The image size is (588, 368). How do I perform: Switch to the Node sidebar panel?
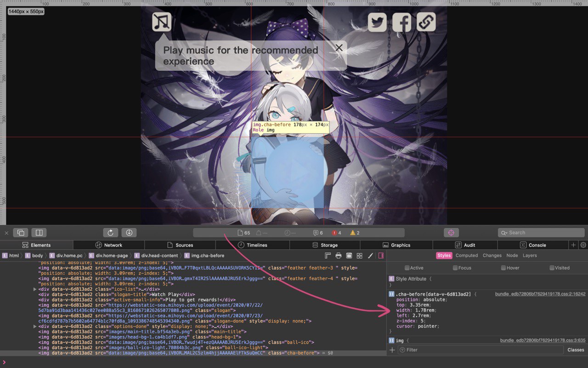coord(512,256)
